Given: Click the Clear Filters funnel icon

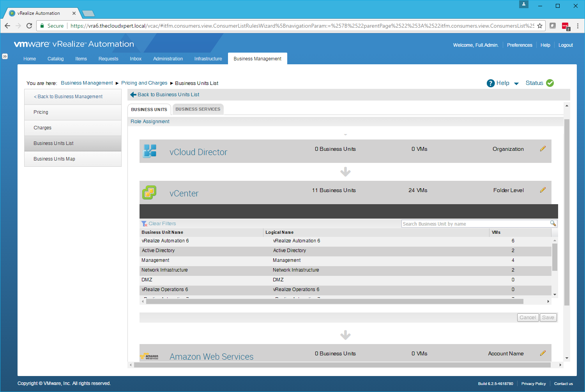Looking at the screenshot, I should click(x=144, y=224).
